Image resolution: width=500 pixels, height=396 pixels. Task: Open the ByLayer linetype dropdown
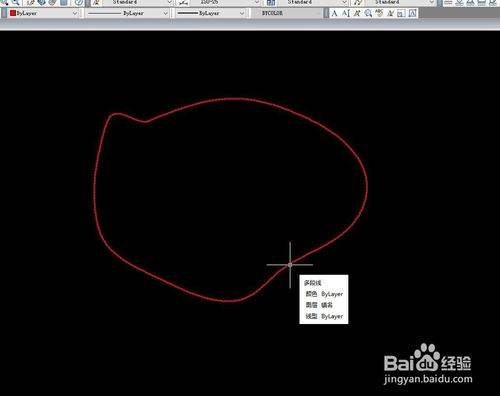(128, 13)
